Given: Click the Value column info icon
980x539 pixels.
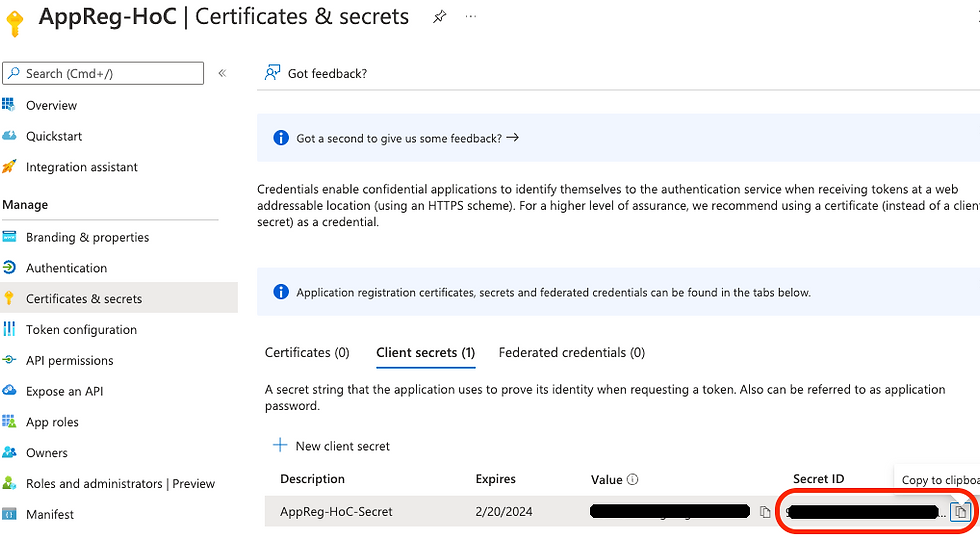Looking at the screenshot, I should coord(632,479).
